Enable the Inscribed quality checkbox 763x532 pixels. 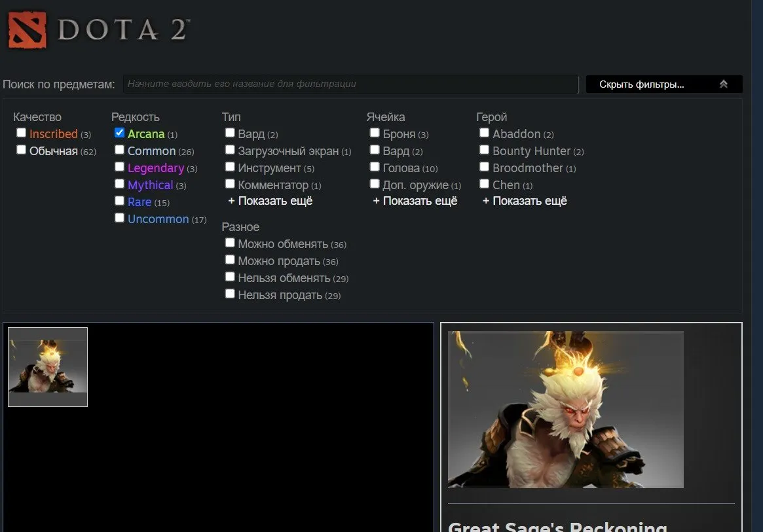tap(21, 133)
